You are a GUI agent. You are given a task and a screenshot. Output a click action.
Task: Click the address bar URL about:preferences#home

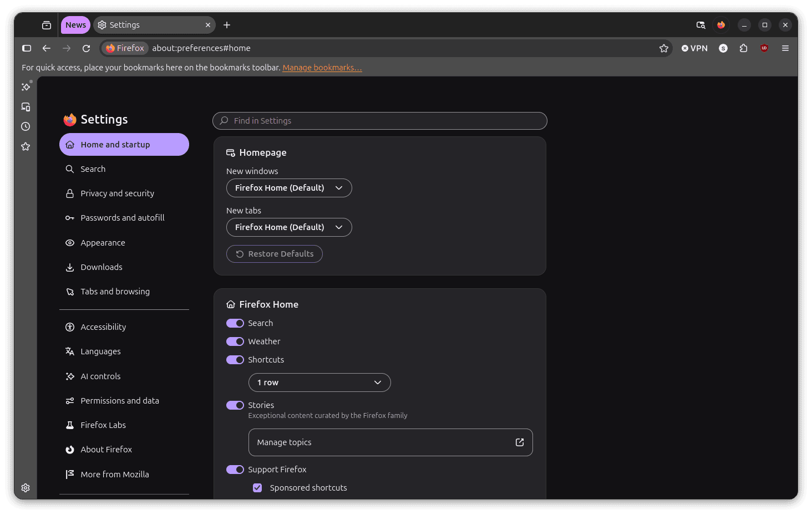click(201, 48)
